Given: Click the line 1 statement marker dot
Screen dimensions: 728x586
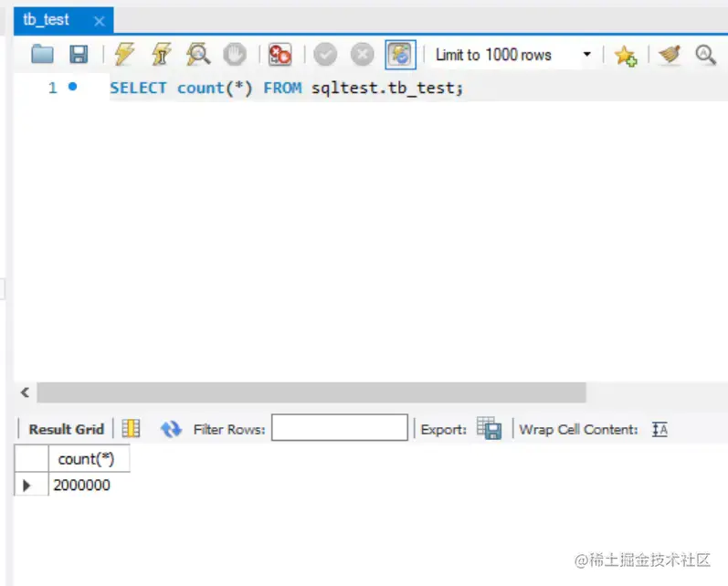Looking at the screenshot, I should 72,87.
